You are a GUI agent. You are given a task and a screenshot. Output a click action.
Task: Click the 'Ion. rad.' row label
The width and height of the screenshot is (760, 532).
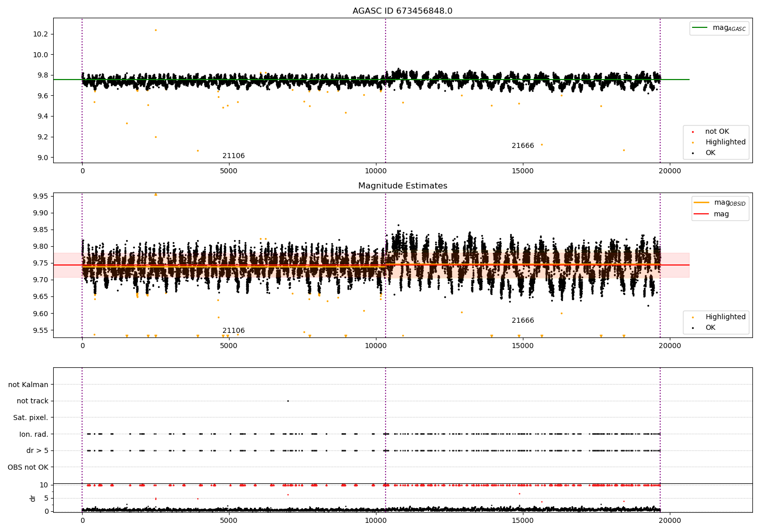tap(34, 434)
